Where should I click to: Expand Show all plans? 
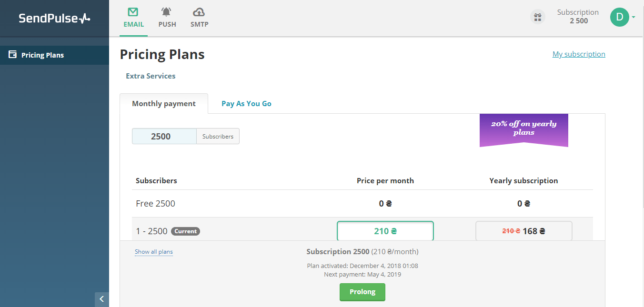point(153,252)
